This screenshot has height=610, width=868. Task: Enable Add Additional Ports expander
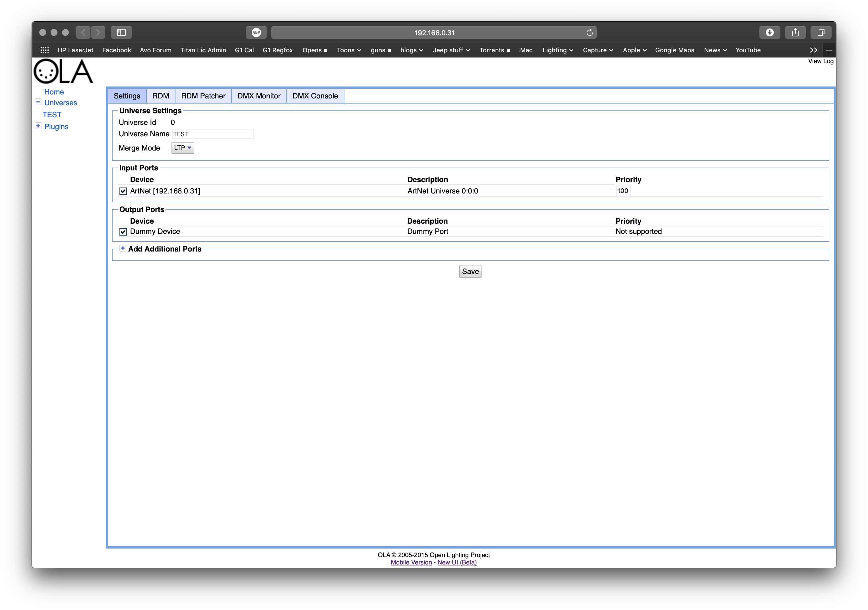pyautogui.click(x=123, y=250)
